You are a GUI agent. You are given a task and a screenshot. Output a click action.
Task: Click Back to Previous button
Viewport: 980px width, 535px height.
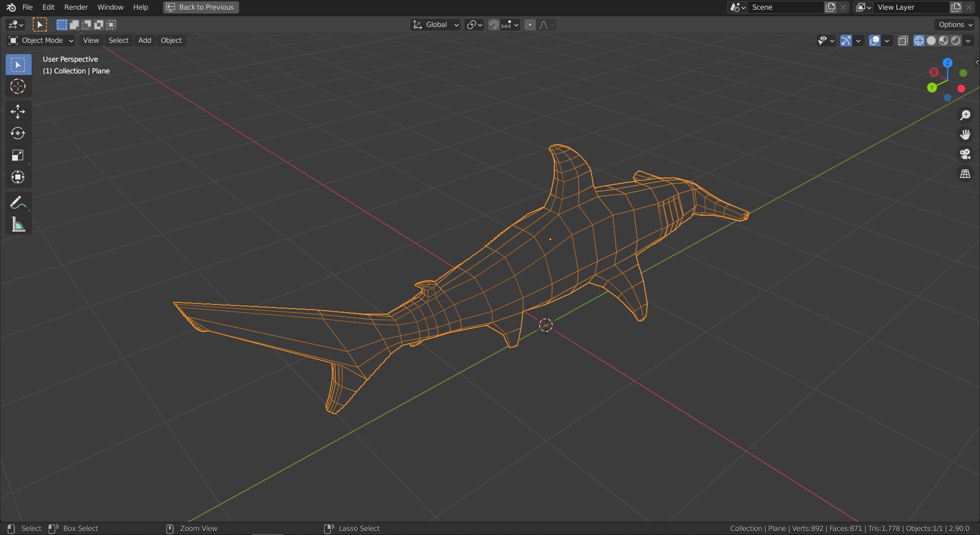point(201,7)
